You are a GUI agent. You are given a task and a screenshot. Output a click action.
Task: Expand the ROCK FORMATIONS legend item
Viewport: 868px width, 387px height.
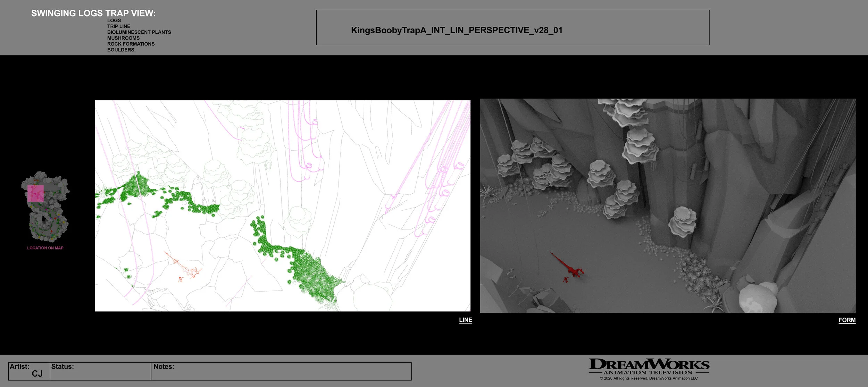point(131,44)
